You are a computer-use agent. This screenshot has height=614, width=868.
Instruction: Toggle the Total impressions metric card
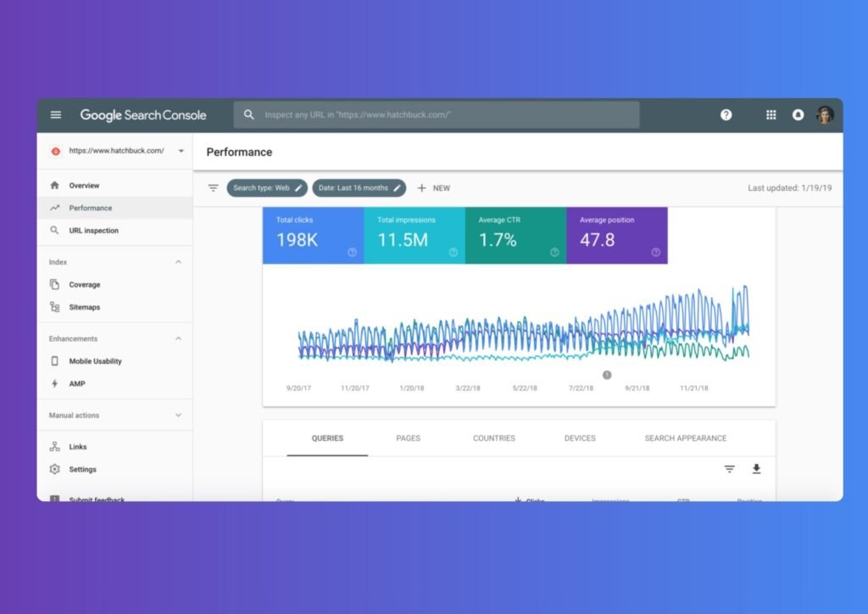coord(414,236)
